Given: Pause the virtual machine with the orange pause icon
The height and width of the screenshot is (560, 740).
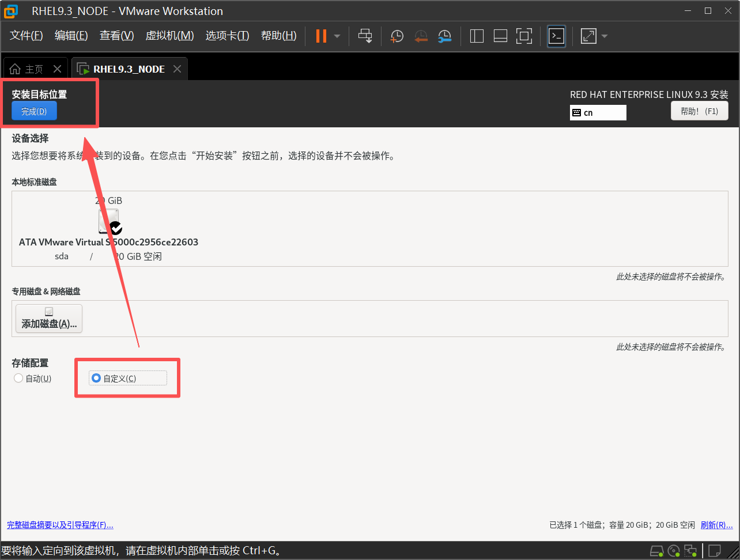Looking at the screenshot, I should (321, 36).
